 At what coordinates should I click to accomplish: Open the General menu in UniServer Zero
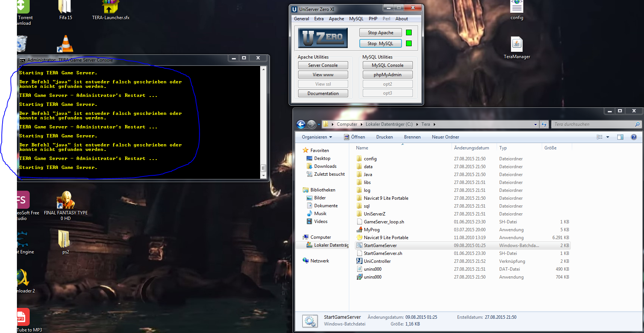click(x=302, y=19)
